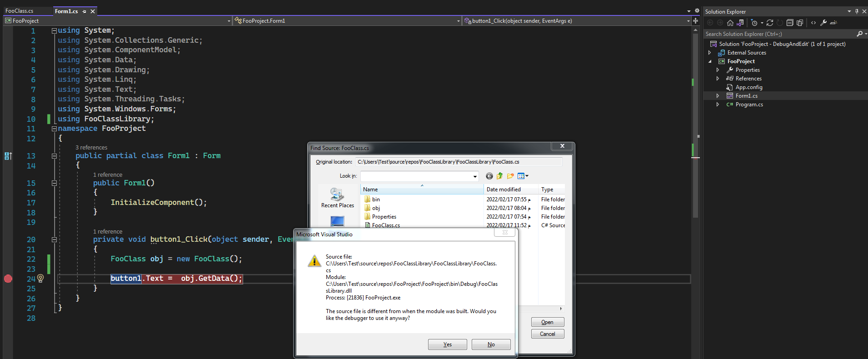The image size is (868, 359).
Task: Open Properties wrench icon in Solution Explorer toolbar
Action: tap(823, 23)
